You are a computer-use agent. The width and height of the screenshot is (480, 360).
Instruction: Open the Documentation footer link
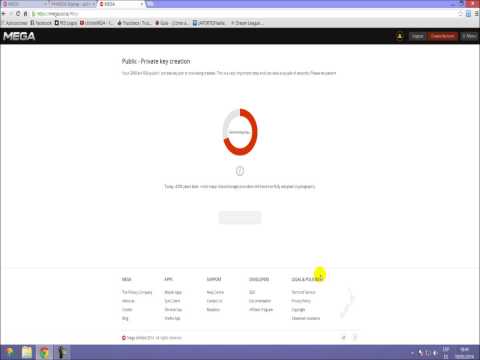[x=260, y=301]
